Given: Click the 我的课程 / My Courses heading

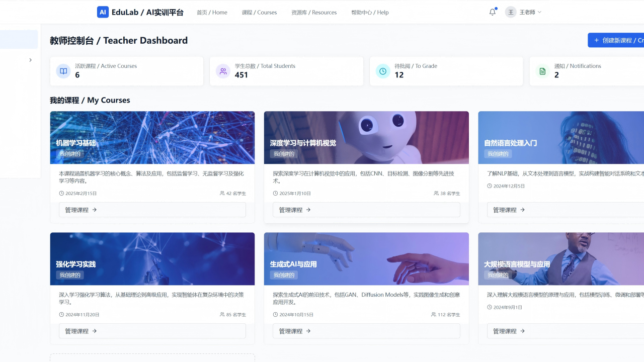Looking at the screenshot, I should pos(90,100).
